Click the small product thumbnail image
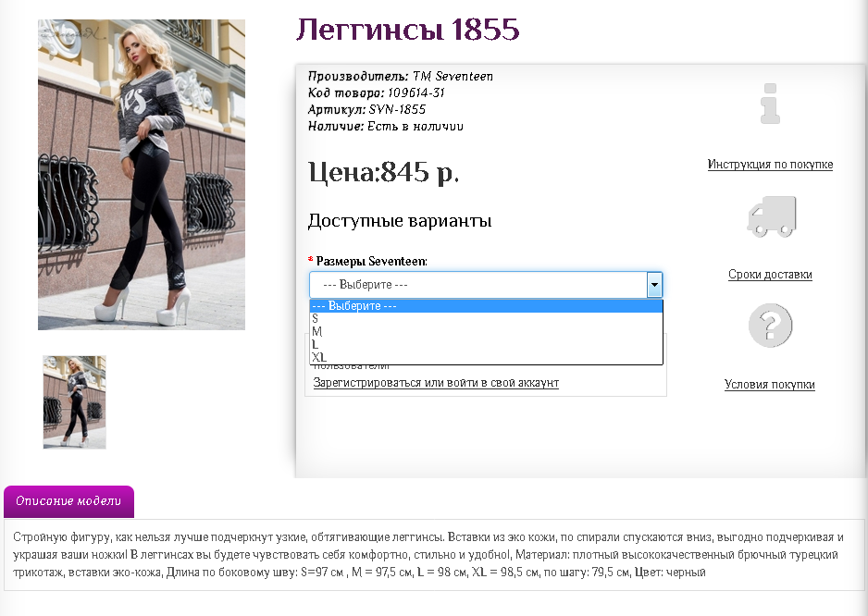This screenshot has height=616, width=868. point(74,401)
